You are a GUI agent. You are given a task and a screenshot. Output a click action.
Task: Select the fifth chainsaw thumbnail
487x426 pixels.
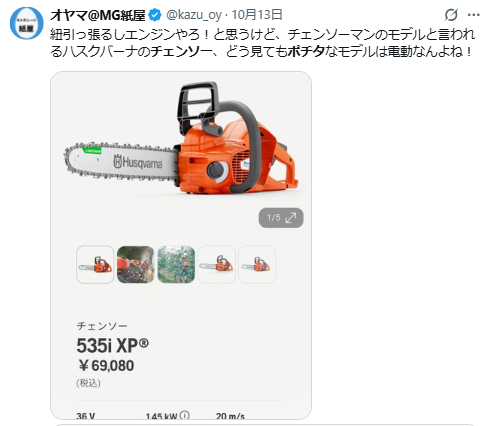(x=257, y=265)
